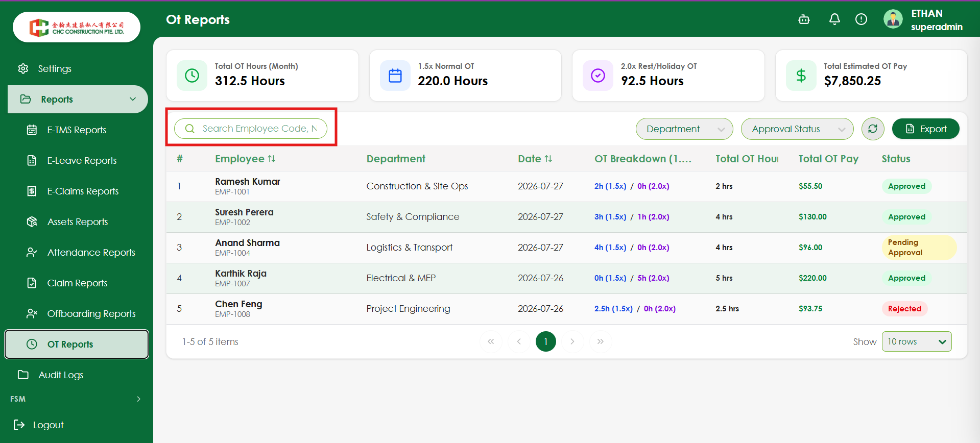Image resolution: width=980 pixels, height=443 pixels.
Task: Open E-Claims Reports in sidebar
Action: point(77,191)
